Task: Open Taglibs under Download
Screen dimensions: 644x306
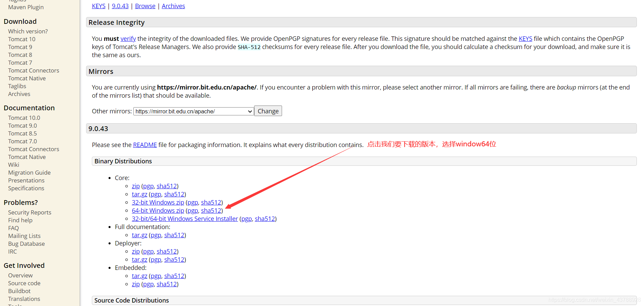Action: (x=17, y=86)
